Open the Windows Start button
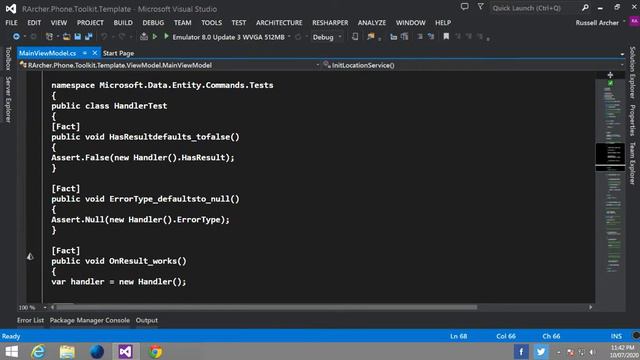Viewport: 640px width, 360px height. coord(11,351)
